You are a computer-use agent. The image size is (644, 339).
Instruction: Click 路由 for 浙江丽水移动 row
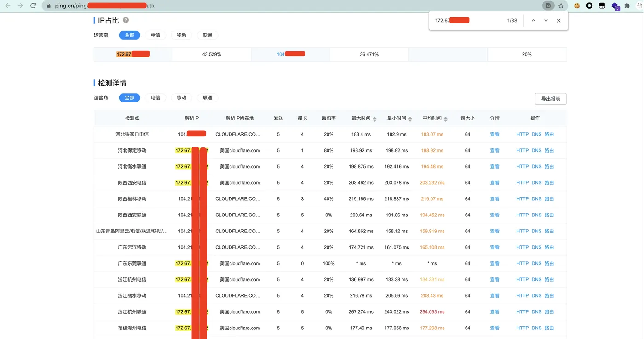[x=549, y=295]
